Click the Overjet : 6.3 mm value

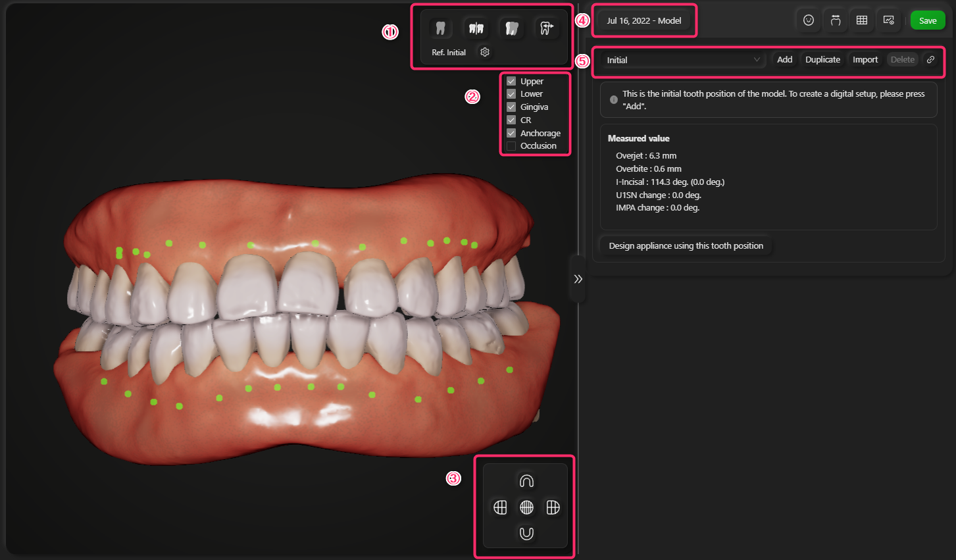click(x=646, y=156)
